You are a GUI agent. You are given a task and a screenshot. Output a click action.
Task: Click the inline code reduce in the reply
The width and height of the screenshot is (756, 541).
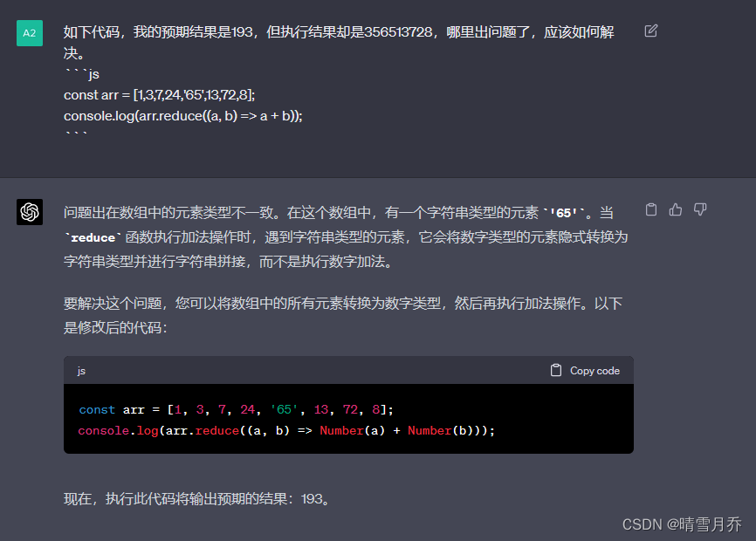pos(93,238)
